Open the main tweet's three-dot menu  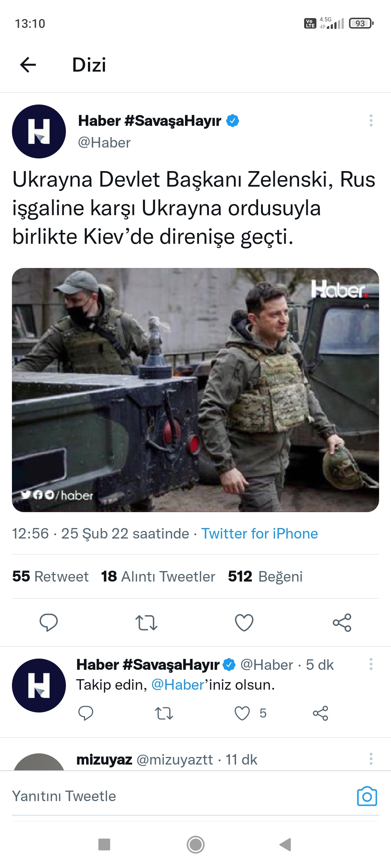371,120
